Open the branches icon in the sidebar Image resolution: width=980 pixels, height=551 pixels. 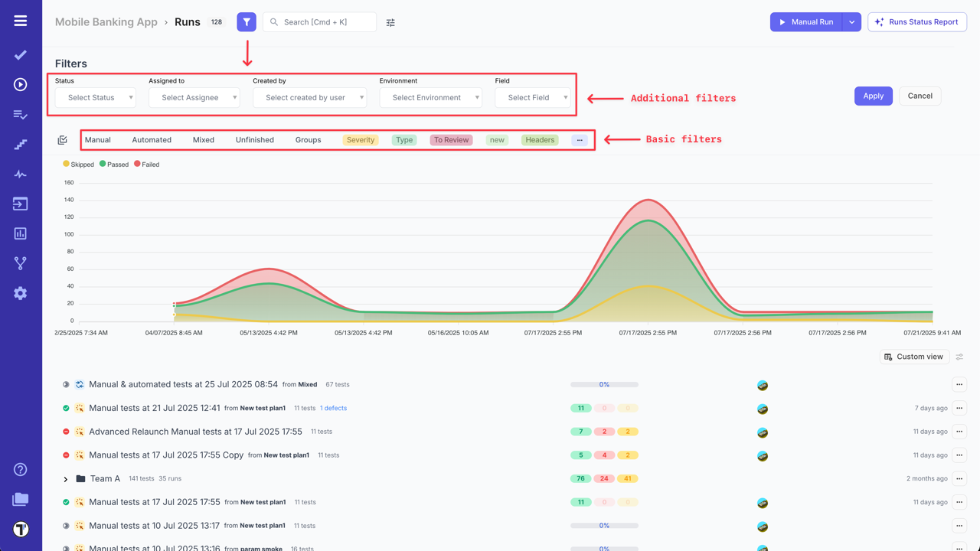point(20,262)
